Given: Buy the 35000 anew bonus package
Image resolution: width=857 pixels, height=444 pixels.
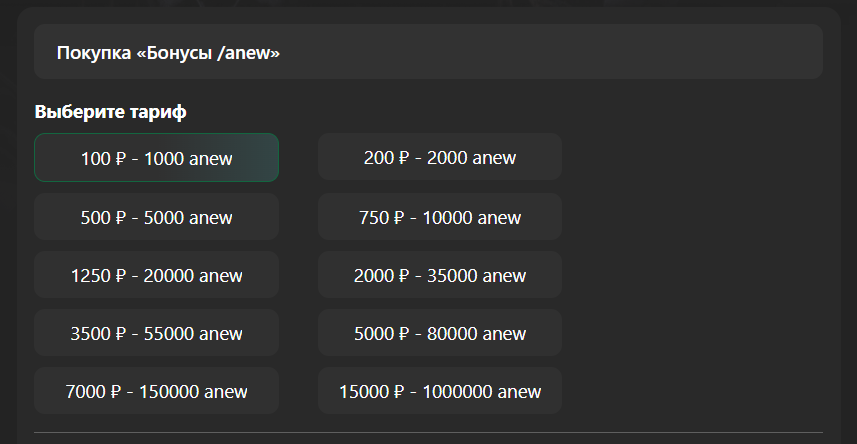Looking at the screenshot, I should [x=440, y=274].
